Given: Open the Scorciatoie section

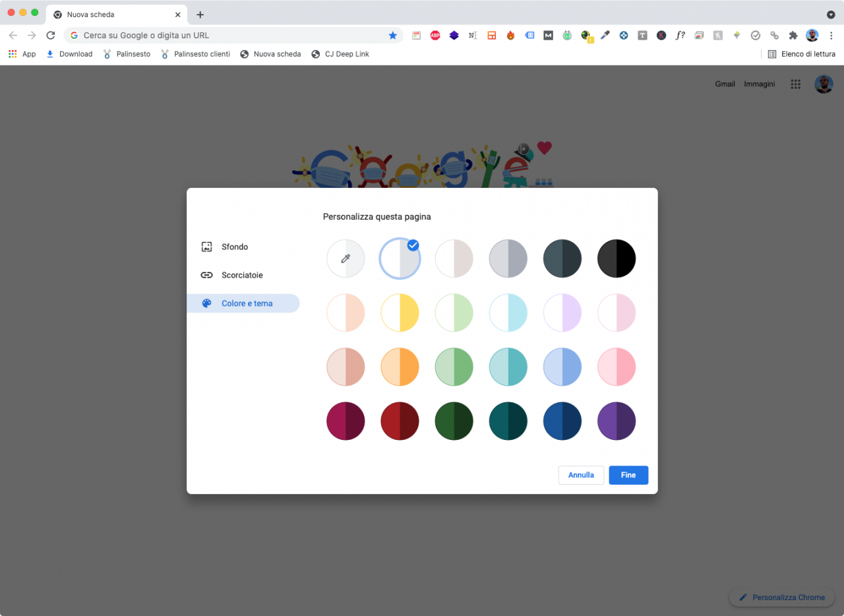Looking at the screenshot, I should click(x=243, y=275).
